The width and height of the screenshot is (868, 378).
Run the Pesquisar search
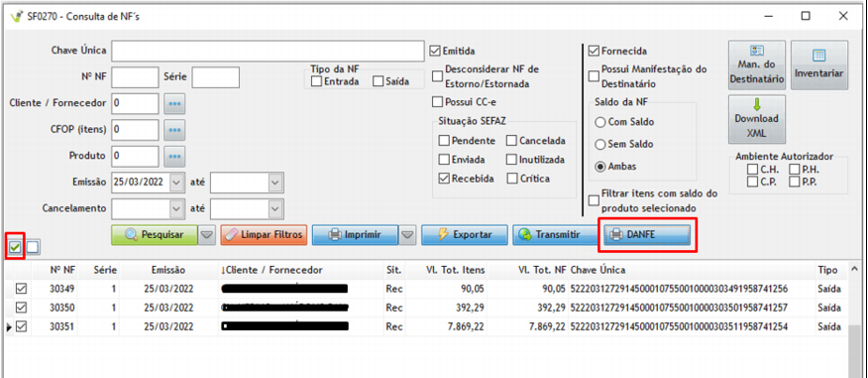tap(155, 234)
